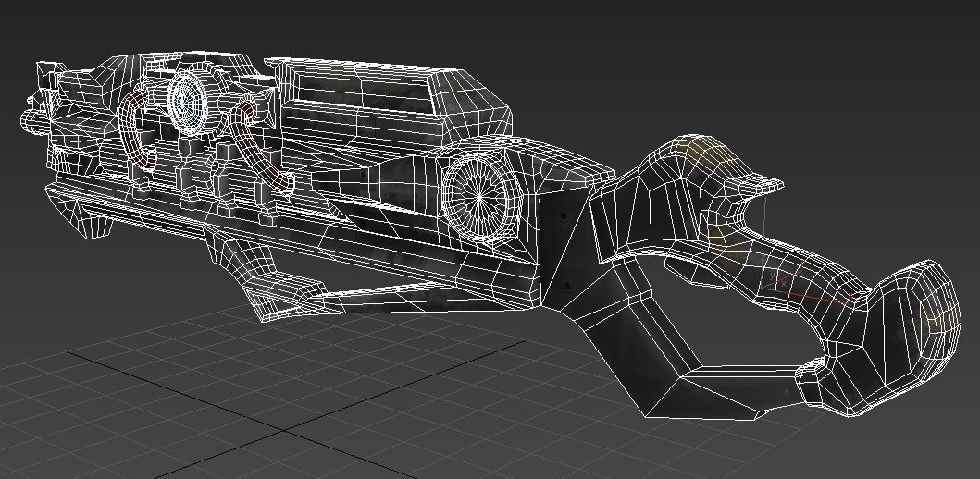Screen dimensions: 980x479
Task: Select the large circular radial vent on the gun body
Action: click(x=479, y=197)
